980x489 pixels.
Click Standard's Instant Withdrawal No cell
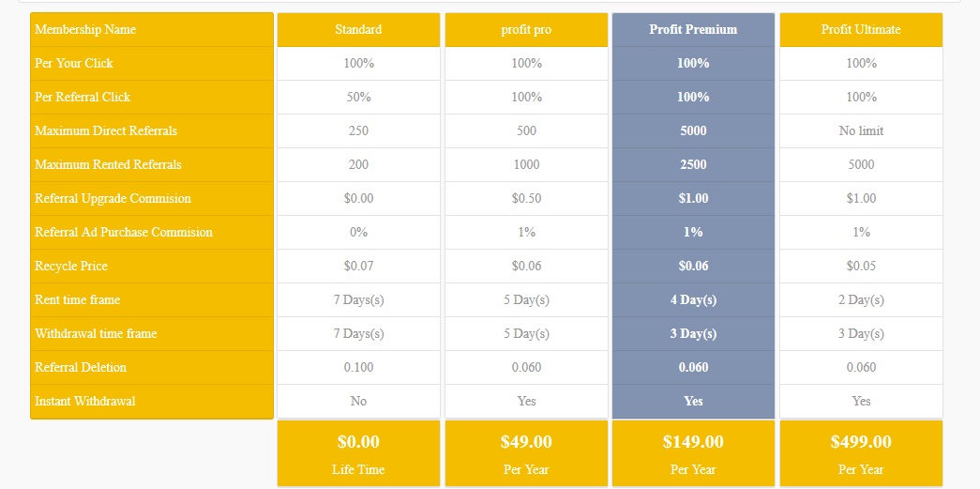359,401
